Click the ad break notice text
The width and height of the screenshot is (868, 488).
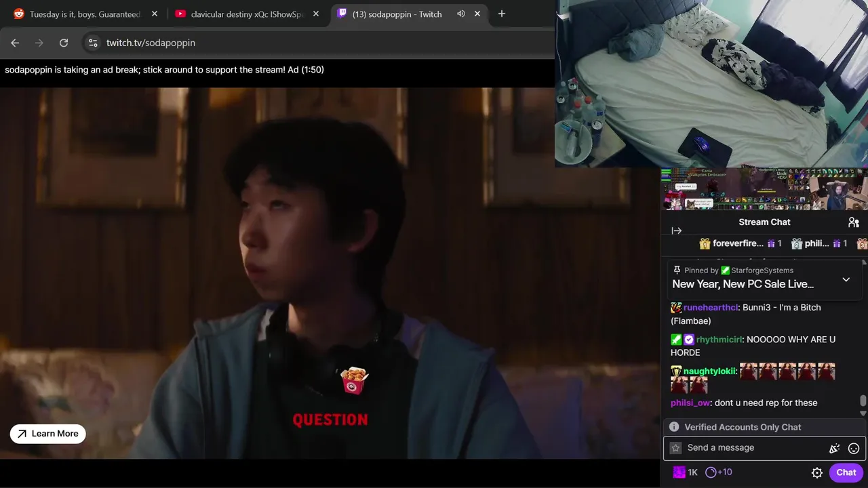[x=164, y=69]
